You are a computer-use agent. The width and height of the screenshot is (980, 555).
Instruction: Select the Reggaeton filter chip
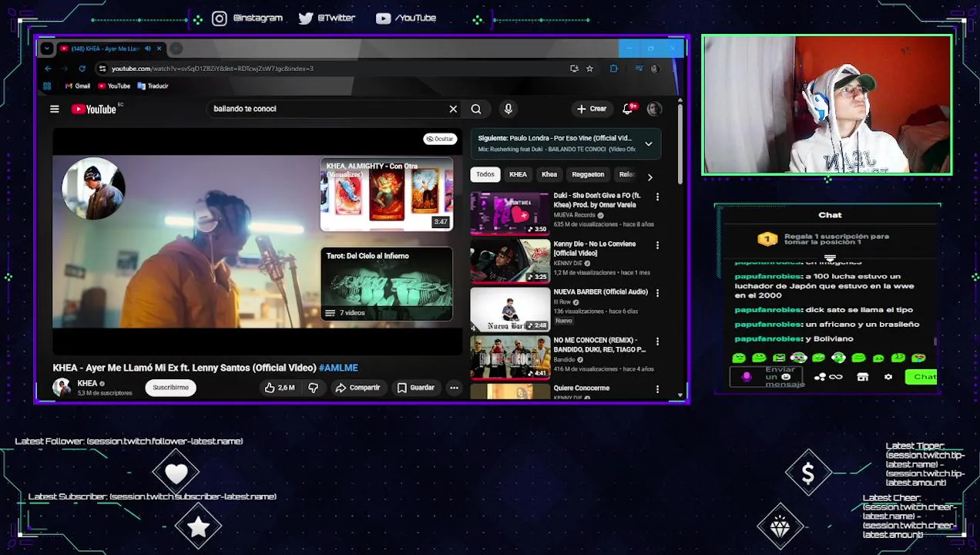(x=588, y=174)
